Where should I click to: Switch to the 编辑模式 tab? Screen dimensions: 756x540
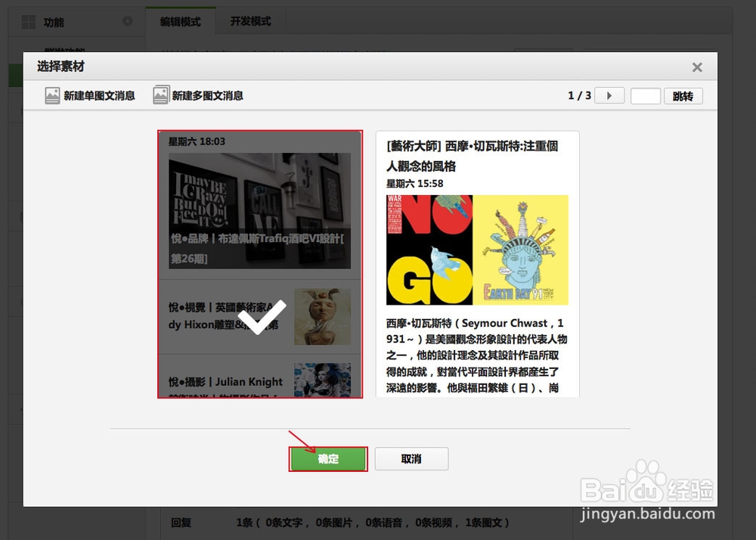[x=181, y=21]
